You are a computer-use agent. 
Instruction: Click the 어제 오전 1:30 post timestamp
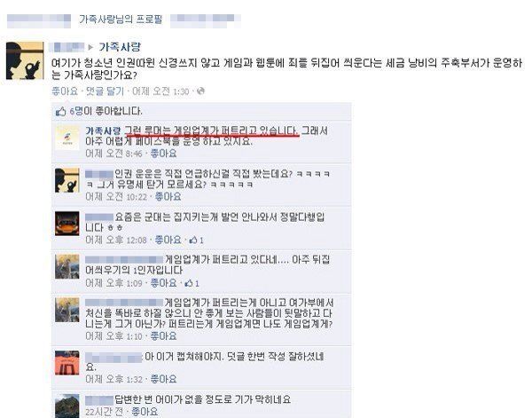point(160,91)
